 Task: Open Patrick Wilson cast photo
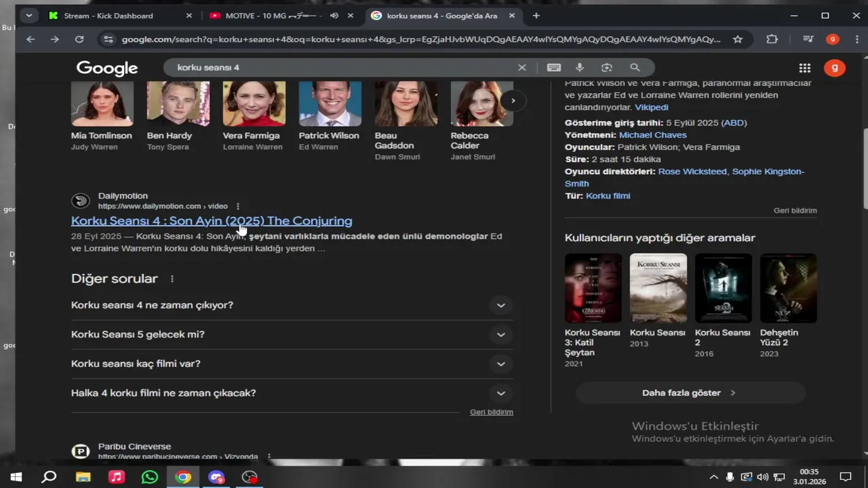(x=330, y=104)
